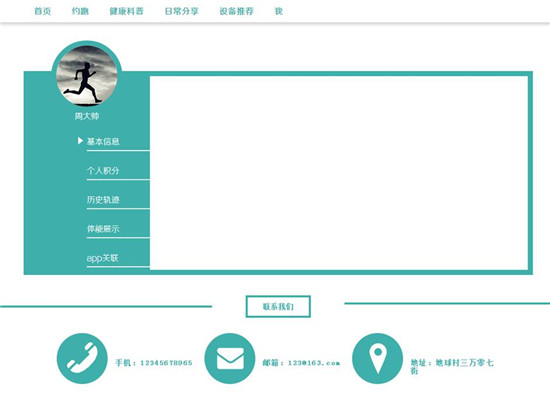Screen dimensions: 550x393
Task: Click the phone handset icon
Action: tap(82, 358)
